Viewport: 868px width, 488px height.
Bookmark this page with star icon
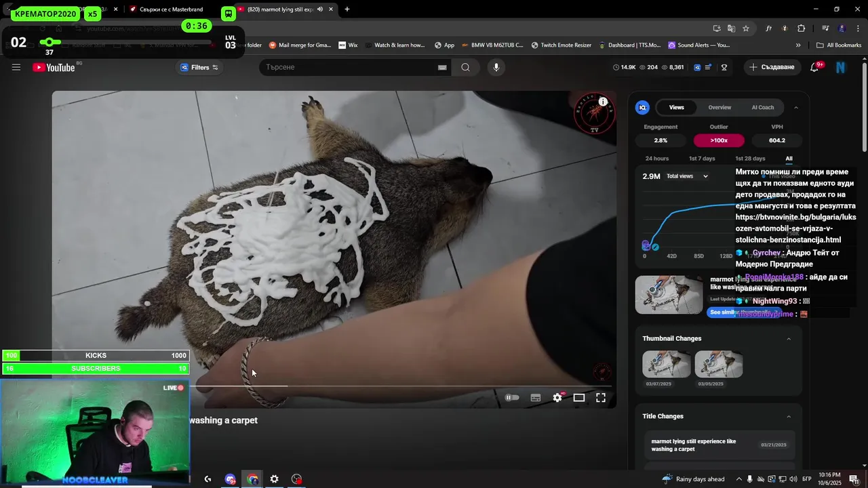746,28
